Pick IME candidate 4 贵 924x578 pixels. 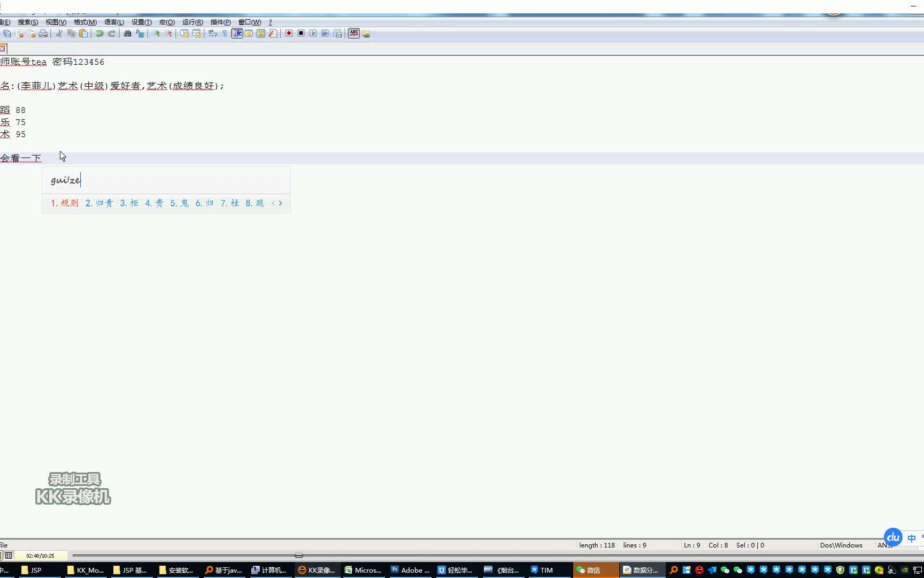[154, 203]
